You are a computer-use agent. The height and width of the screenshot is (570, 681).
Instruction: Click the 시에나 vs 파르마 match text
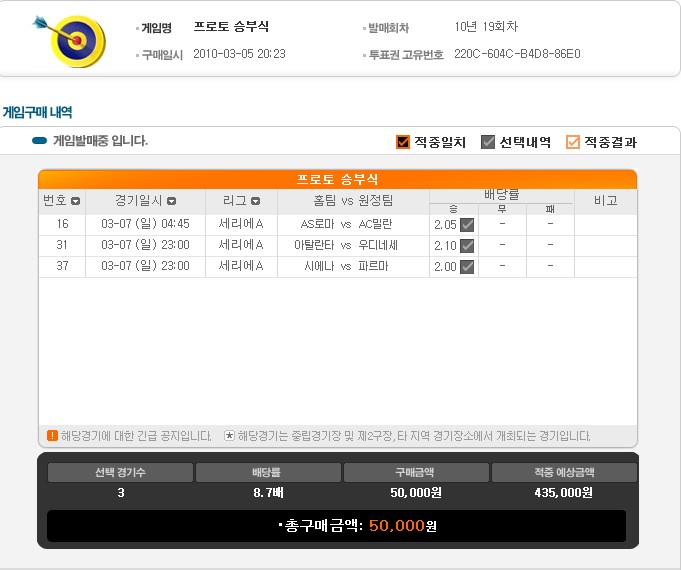[x=346, y=266]
